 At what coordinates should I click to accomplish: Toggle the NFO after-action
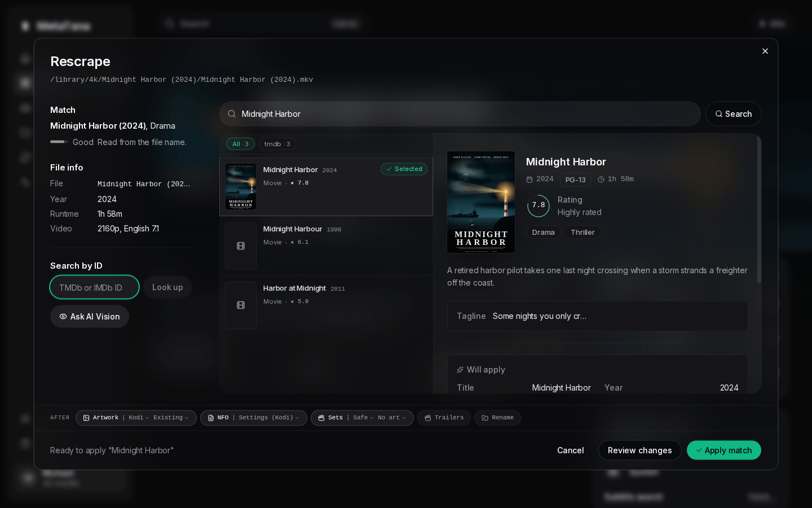[x=218, y=418]
